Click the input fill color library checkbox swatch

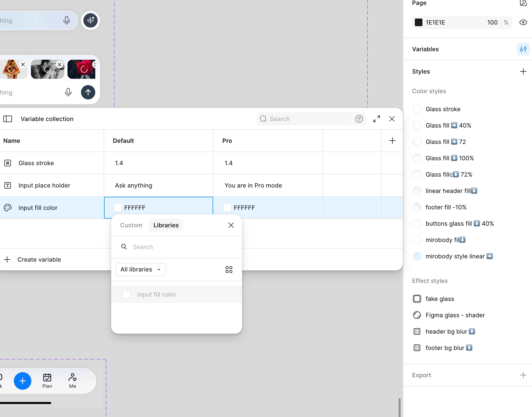click(x=126, y=294)
